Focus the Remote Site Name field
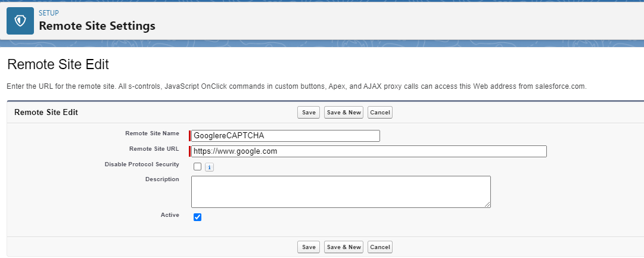644x258 pixels. point(285,136)
